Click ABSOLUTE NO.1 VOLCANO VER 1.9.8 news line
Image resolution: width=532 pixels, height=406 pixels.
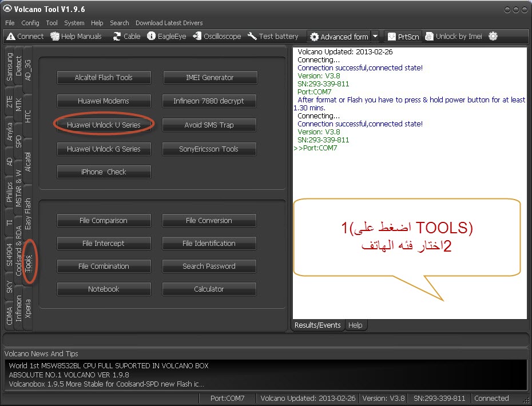tap(69, 375)
